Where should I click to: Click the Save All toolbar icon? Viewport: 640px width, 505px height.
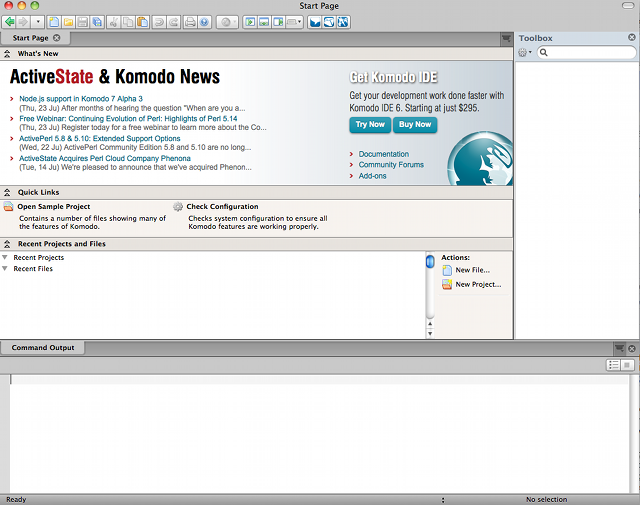click(97, 22)
